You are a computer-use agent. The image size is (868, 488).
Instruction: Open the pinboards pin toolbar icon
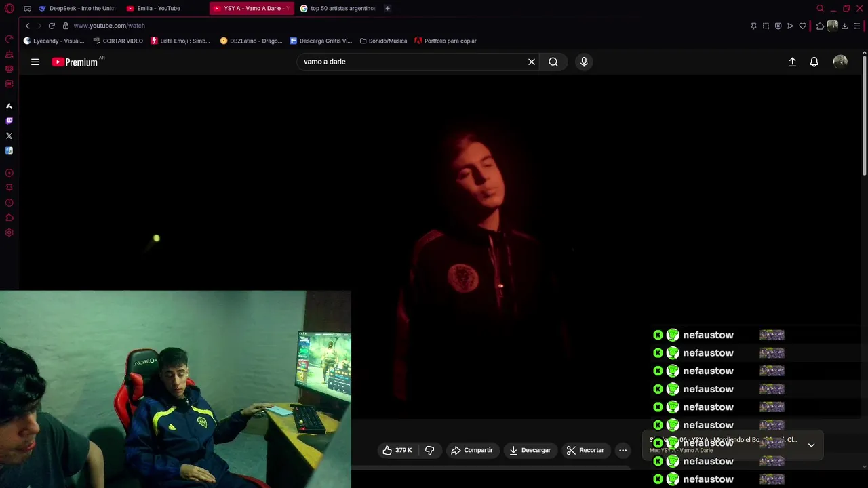coord(753,26)
